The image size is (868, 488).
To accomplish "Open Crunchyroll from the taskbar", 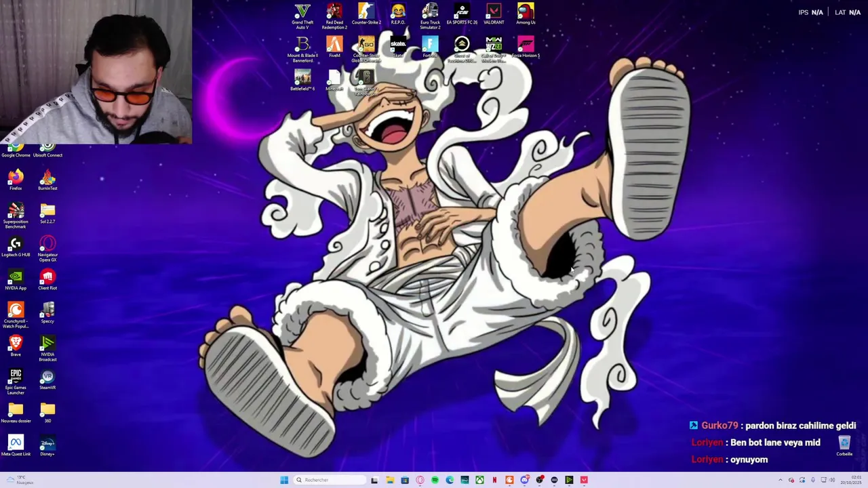I will point(509,480).
